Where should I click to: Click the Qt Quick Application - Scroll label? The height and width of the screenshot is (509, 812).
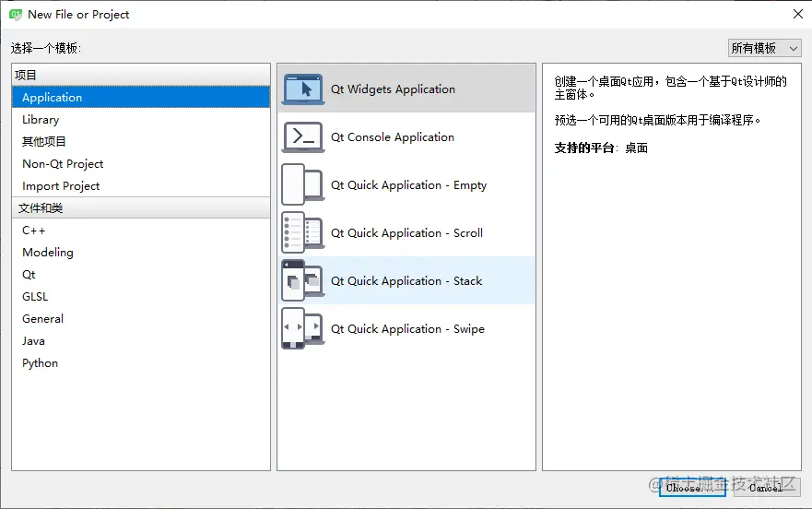click(406, 232)
